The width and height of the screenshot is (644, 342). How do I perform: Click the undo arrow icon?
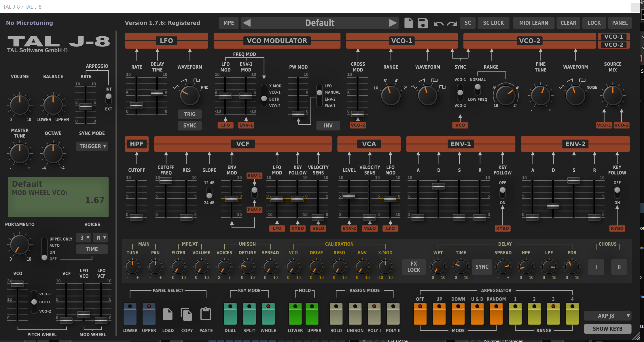438,23
